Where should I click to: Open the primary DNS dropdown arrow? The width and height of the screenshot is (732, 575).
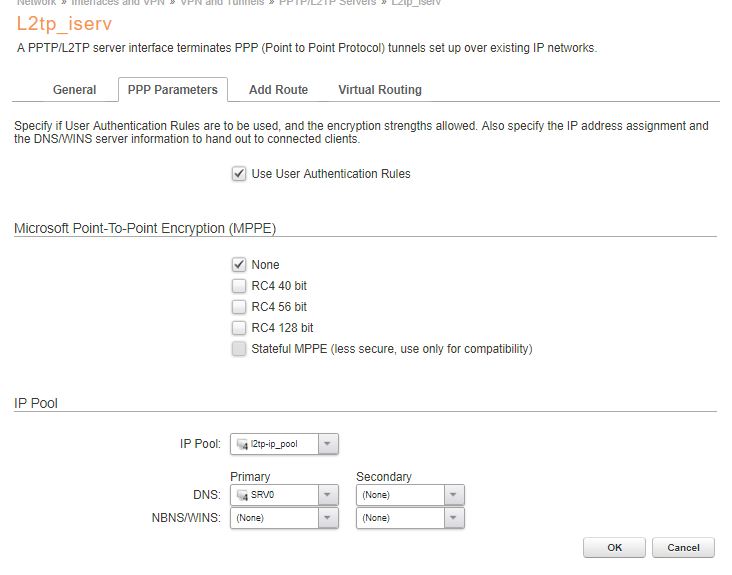coord(329,495)
